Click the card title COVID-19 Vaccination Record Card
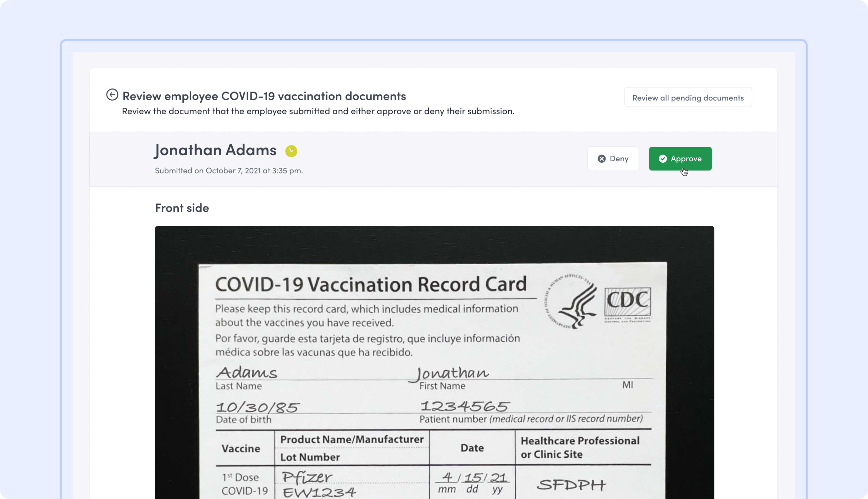This screenshot has width=868, height=499. click(x=371, y=284)
